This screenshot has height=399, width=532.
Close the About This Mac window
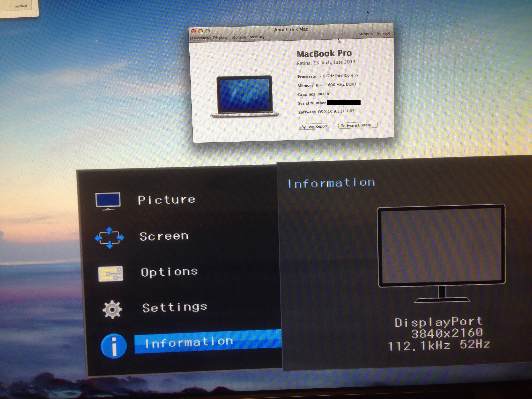click(x=193, y=31)
